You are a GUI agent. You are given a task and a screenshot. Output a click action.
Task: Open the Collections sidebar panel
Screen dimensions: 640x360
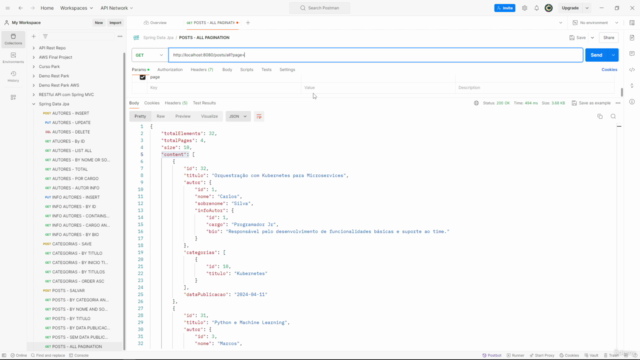click(13, 39)
